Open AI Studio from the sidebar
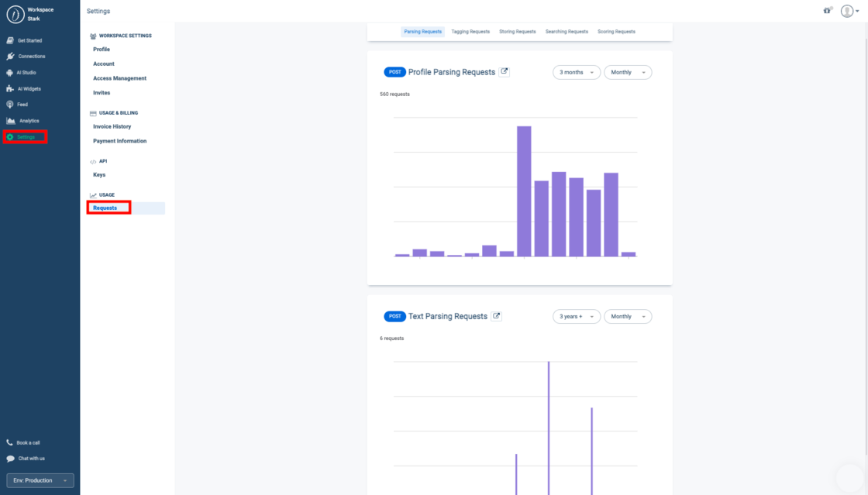Screen dimensions: 868x495 (27, 72)
